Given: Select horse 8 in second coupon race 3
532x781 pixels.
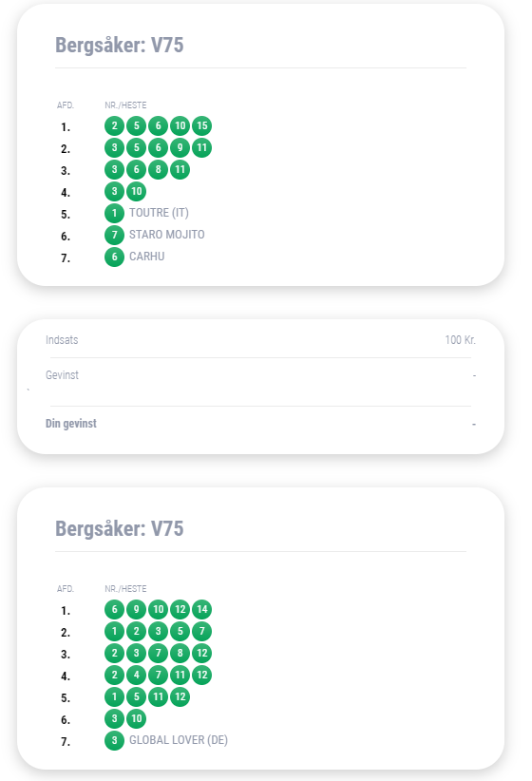Looking at the screenshot, I should [180, 653].
